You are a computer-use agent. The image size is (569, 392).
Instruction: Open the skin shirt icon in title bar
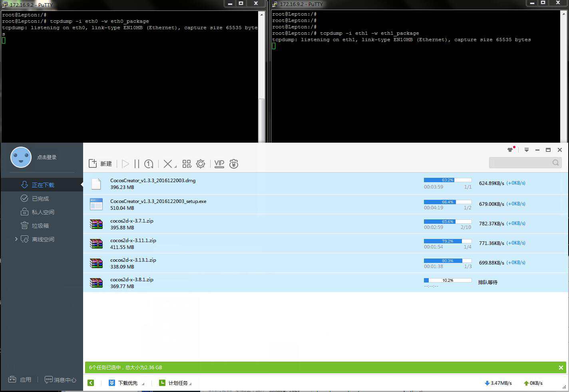coord(510,150)
